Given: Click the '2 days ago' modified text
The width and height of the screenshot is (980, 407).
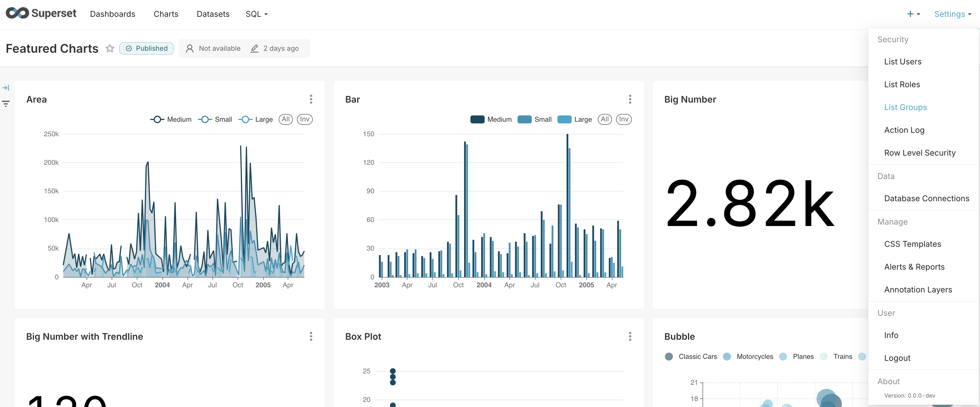Looking at the screenshot, I should click(281, 48).
